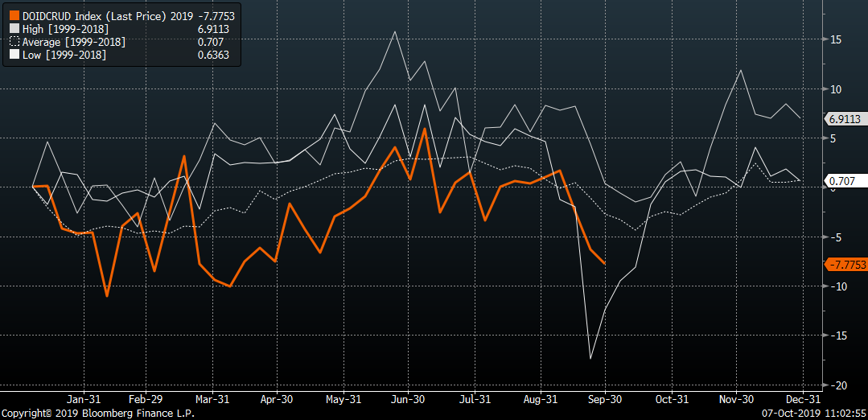The width and height of the screenshot is (868, 420).
Task: Select the Low [1999-2018] legend entry
Action: point(64,56)
